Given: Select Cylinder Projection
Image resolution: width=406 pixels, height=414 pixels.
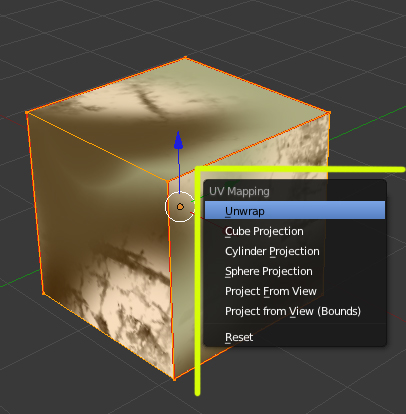Looking at the screenshot, I should tap(295, 251).
